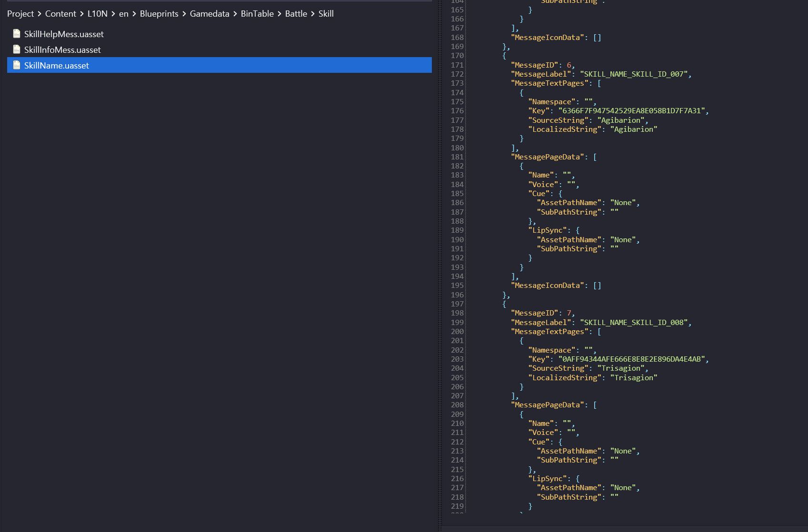The width and height of the screenshot is (808, 532).
Task: Click MessageIconData on line 168
Action: pos(548,38)
